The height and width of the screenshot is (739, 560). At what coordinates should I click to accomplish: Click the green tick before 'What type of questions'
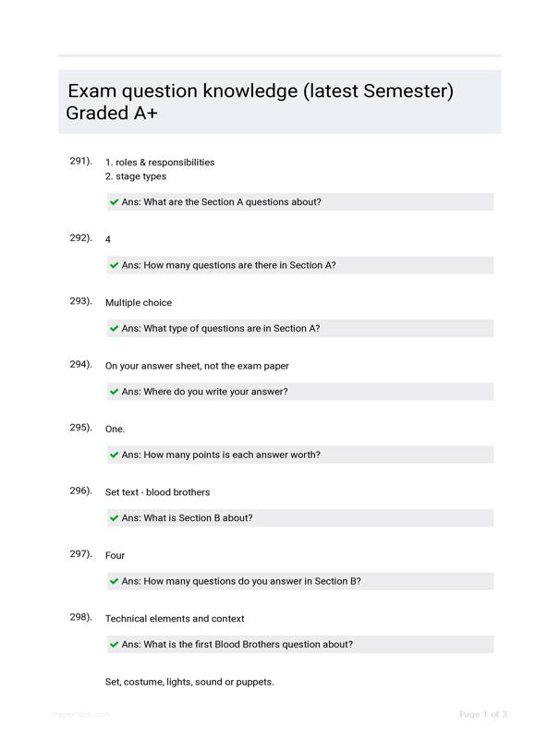tap(114, 329)
